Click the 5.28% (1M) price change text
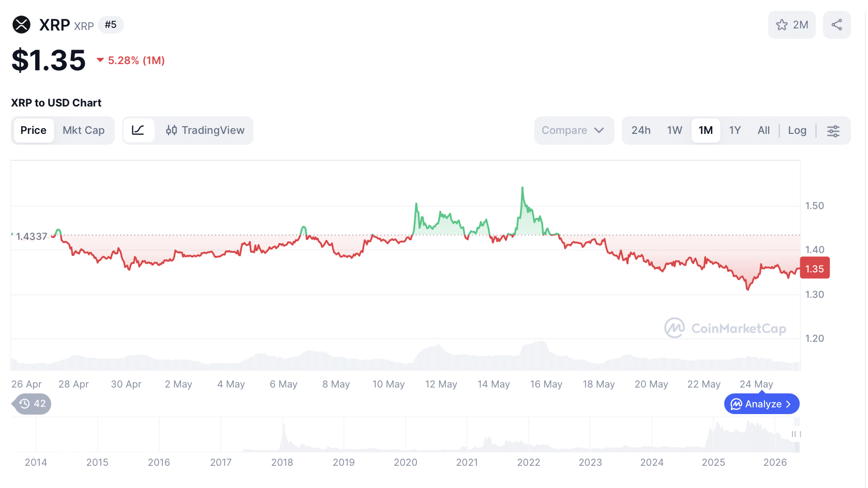This screenshot has height=488, width=868. tap(136, 60)
